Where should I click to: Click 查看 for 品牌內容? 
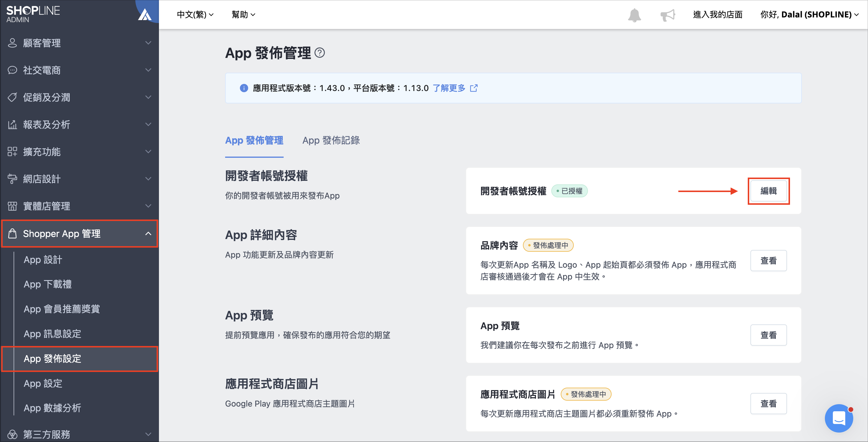pos(769,261)
